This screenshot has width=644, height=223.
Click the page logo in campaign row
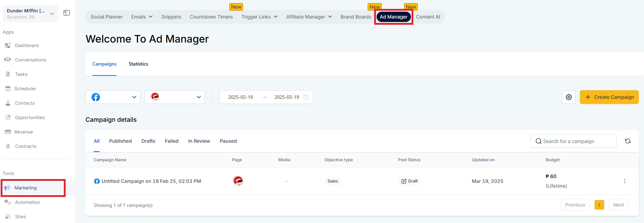238,181
